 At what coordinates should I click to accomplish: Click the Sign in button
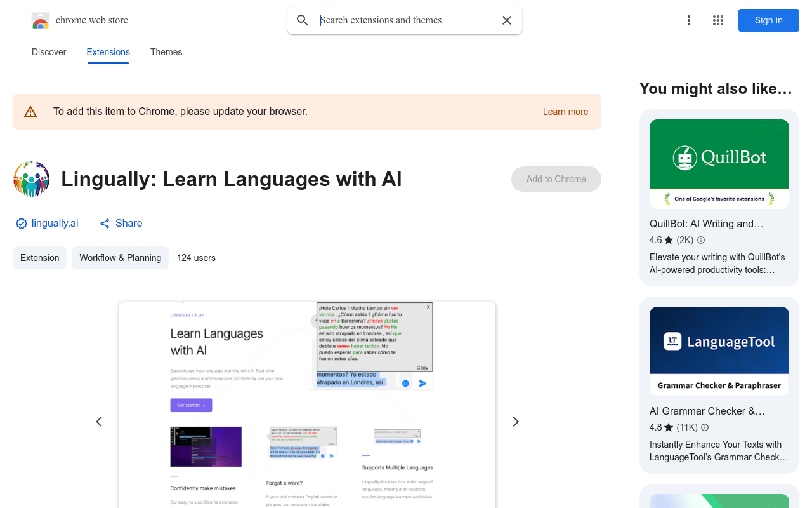pos(769,20)
